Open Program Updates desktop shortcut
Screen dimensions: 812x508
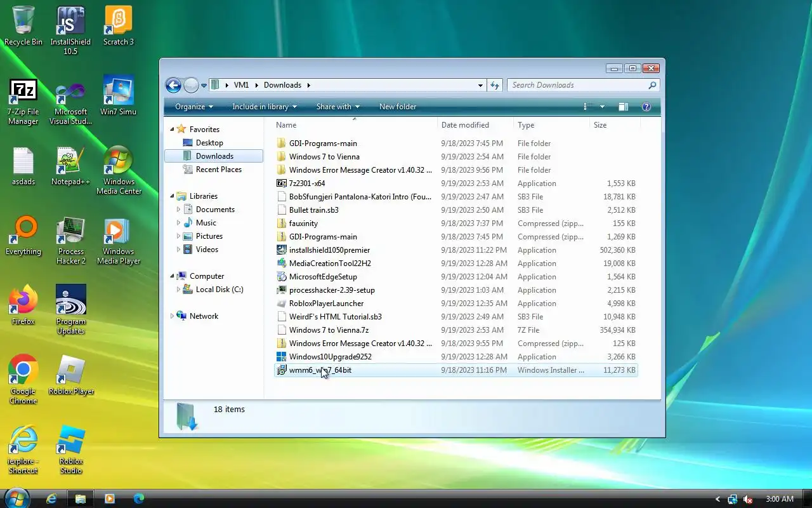(70, 310)
